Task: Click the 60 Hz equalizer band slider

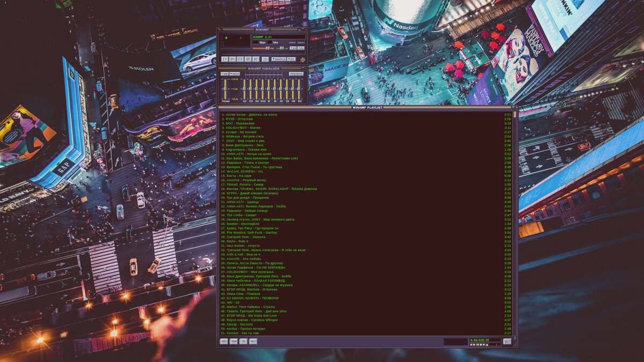Action: pyautogui.click(x=244, y=89)
